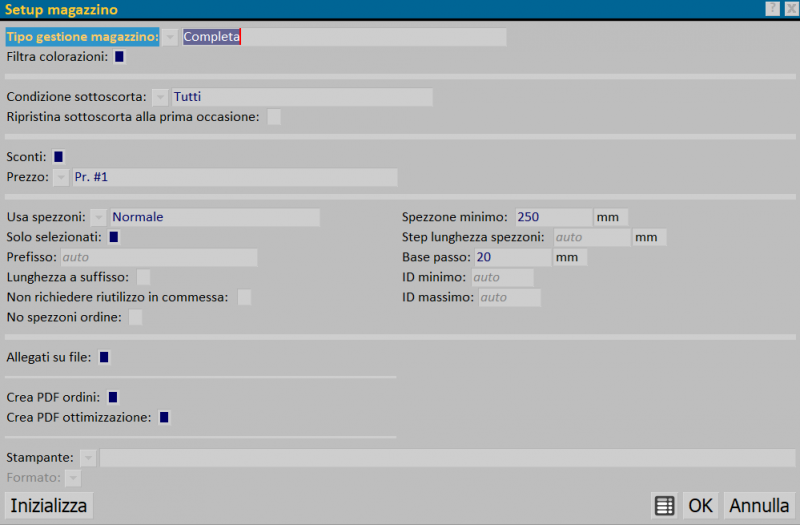The image size is (800, 525).
Task: Click the Spezzone minimo value field
Action: [x=552, y=217]
